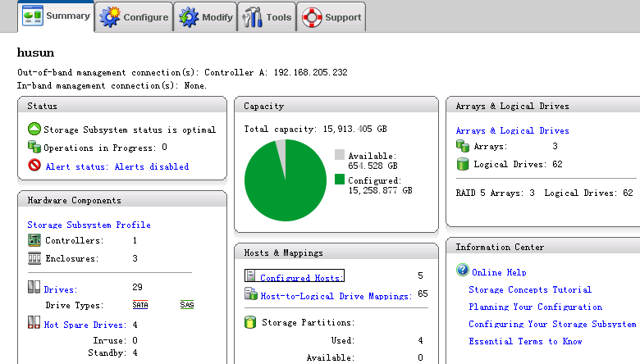The height and width of the screenshot is (364, 640).
Task: Click the Arrays icon
Action: click(x=463, y=146)
